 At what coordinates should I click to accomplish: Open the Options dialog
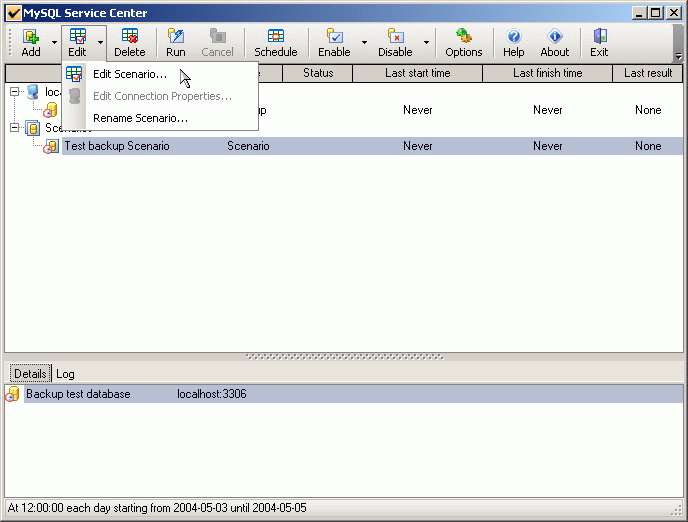tap(464, 43)
